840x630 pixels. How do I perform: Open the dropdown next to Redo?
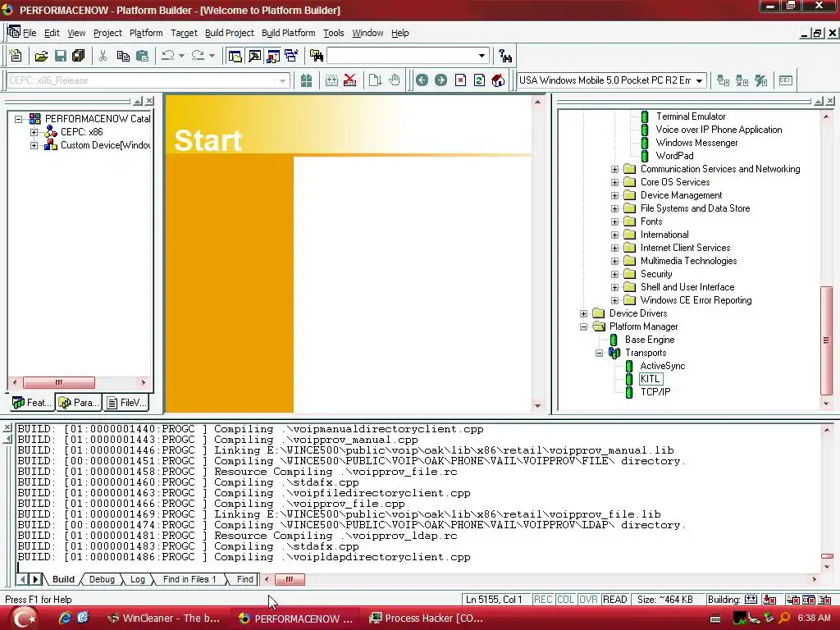tap(212, 56)
